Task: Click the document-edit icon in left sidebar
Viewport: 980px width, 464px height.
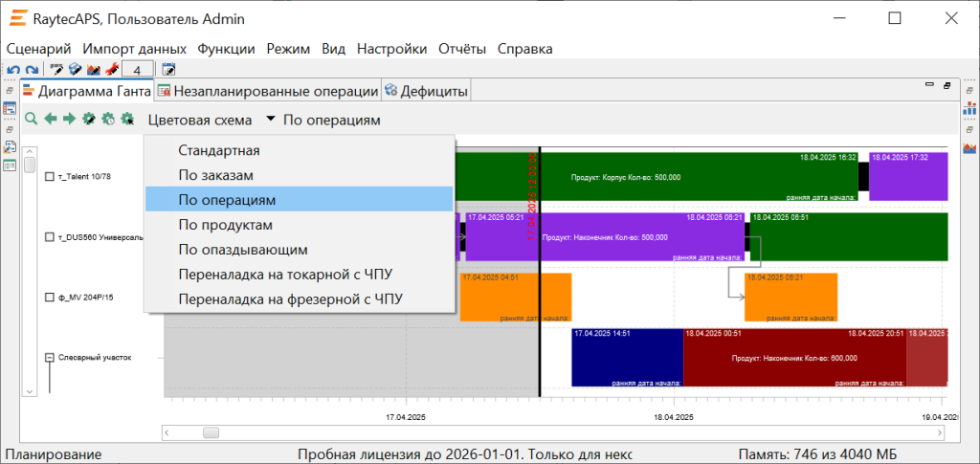Action: (x=10, y=147)
